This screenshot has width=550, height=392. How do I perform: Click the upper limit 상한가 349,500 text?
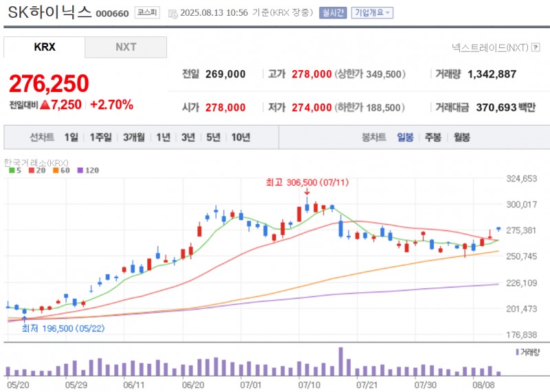click(x=370, y=74)
